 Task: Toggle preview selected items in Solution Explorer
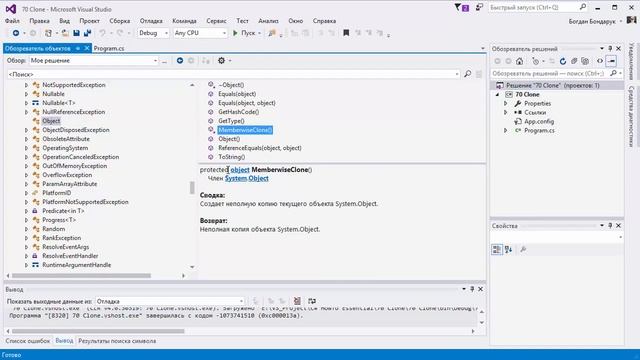point(611,61)
